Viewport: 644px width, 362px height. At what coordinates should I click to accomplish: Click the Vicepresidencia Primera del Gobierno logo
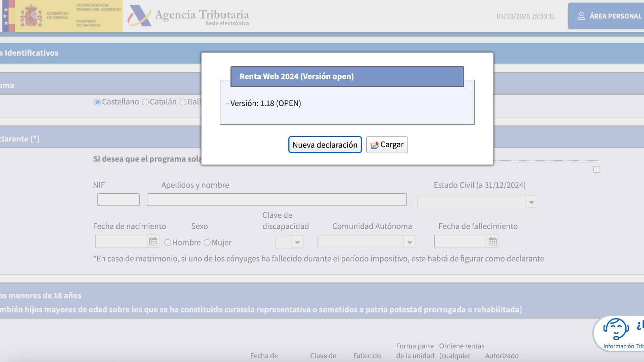99,16
